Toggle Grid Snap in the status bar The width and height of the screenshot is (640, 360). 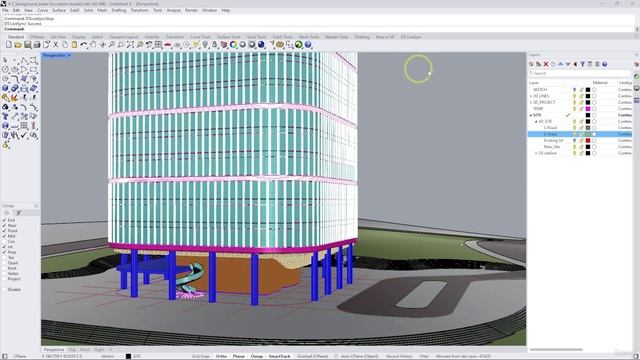pos(200,356)
